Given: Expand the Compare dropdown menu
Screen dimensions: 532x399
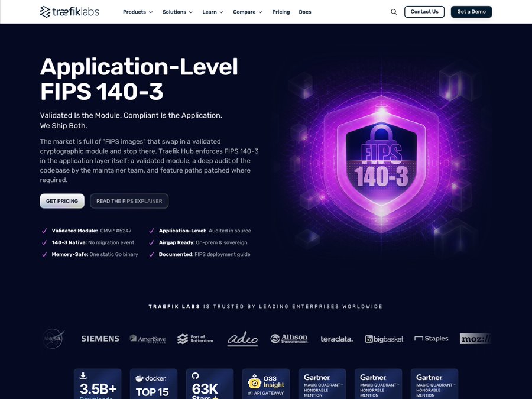Looking at the screenshot, I should 248,12.
